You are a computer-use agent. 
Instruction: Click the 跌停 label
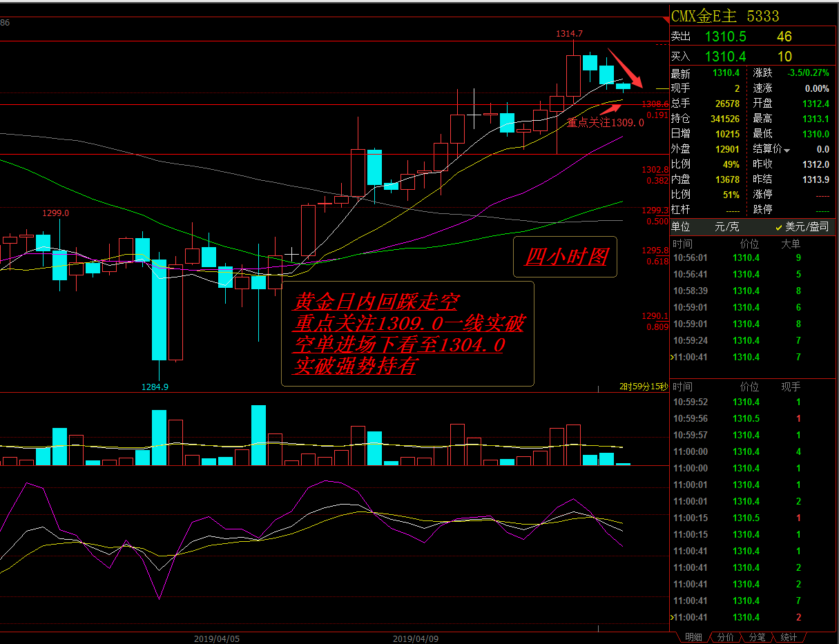tap(763, 209)
